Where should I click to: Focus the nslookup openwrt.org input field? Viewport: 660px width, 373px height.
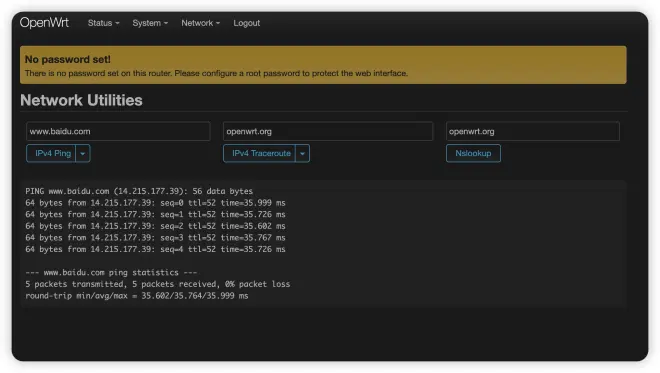click(x=532, y=131)
